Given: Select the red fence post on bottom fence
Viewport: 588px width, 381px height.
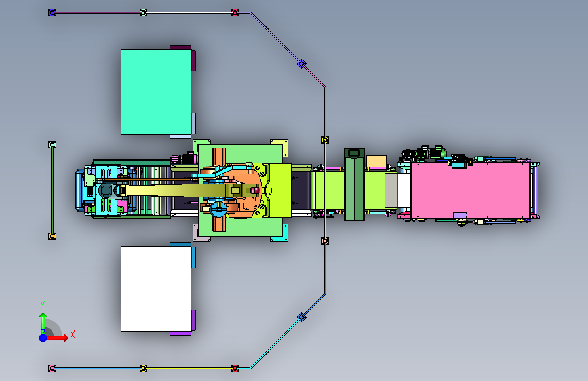Looking at the screenshot, I should [235, 369].
